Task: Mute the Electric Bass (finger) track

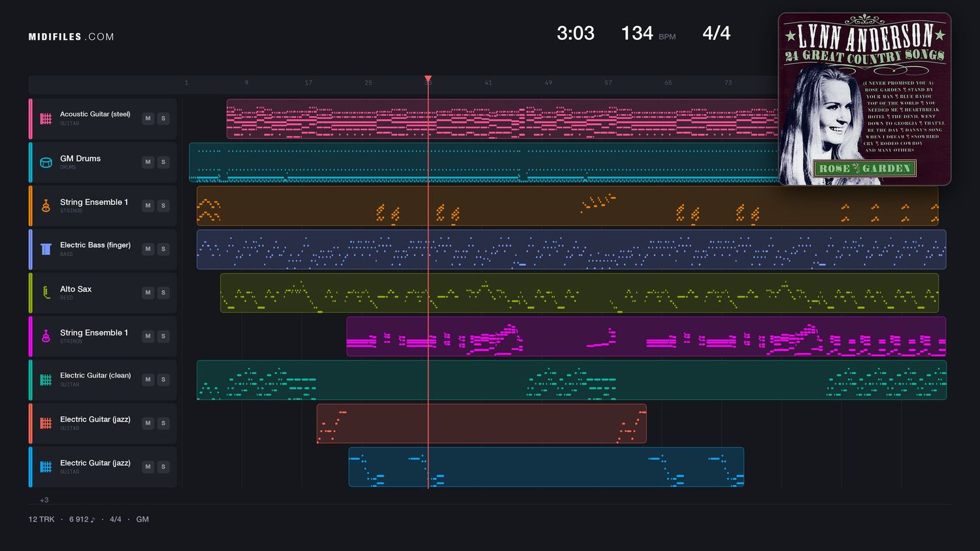Action: point(148,249)
